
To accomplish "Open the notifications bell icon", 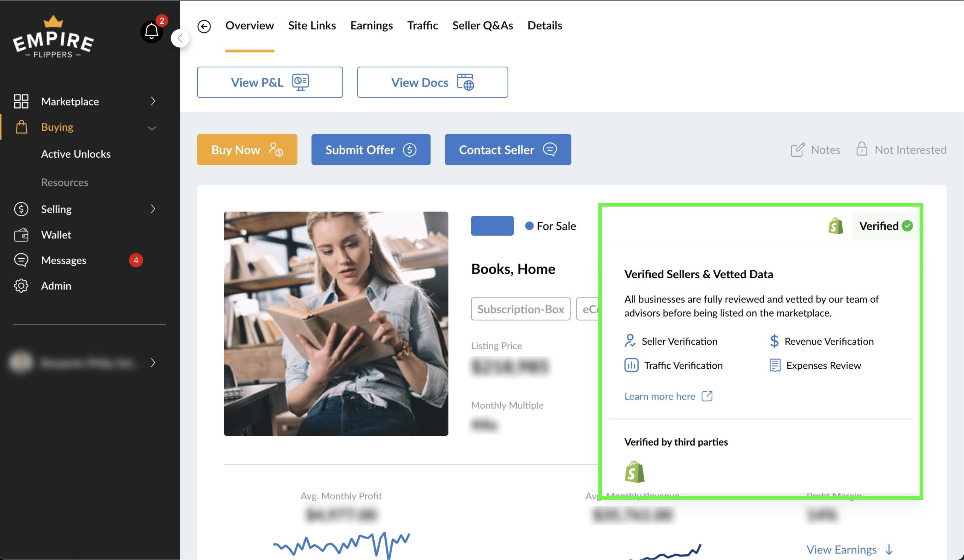I will 151,31.
